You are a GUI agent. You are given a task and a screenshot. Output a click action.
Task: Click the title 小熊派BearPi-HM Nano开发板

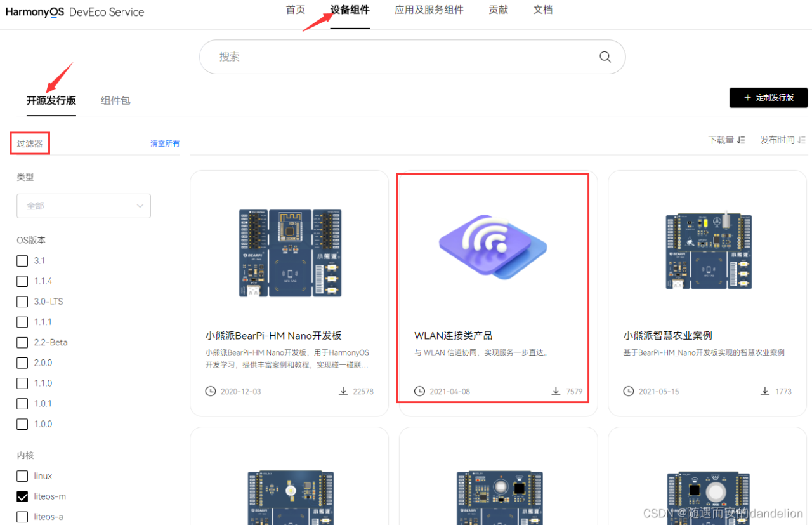[273, 335]
